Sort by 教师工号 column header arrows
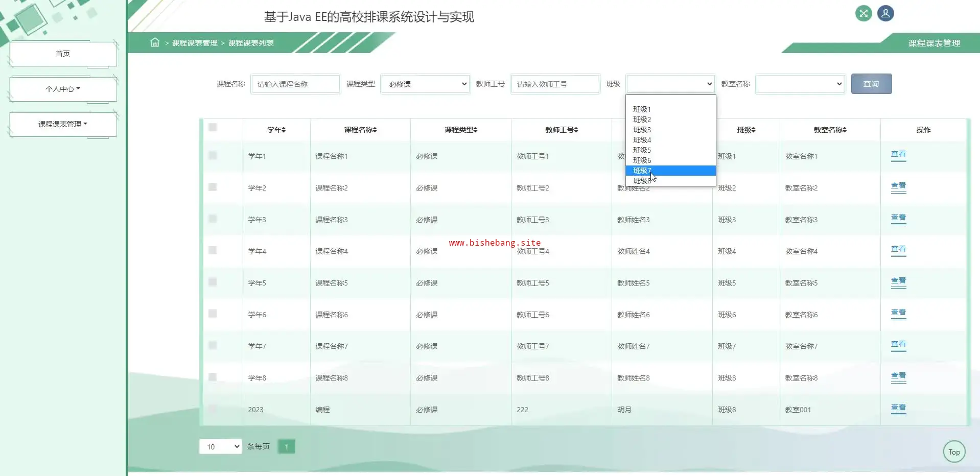Image resolution: width=980 pixels, height=476 pixels. pos(576,130)
